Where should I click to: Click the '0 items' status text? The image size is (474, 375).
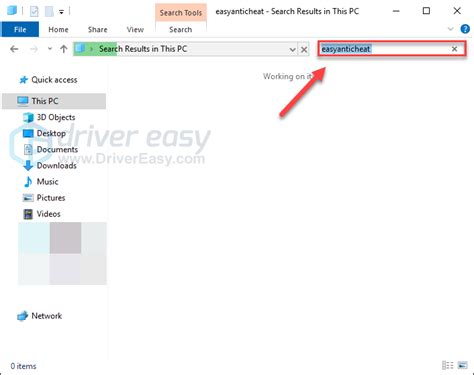[x=23, y=366]
